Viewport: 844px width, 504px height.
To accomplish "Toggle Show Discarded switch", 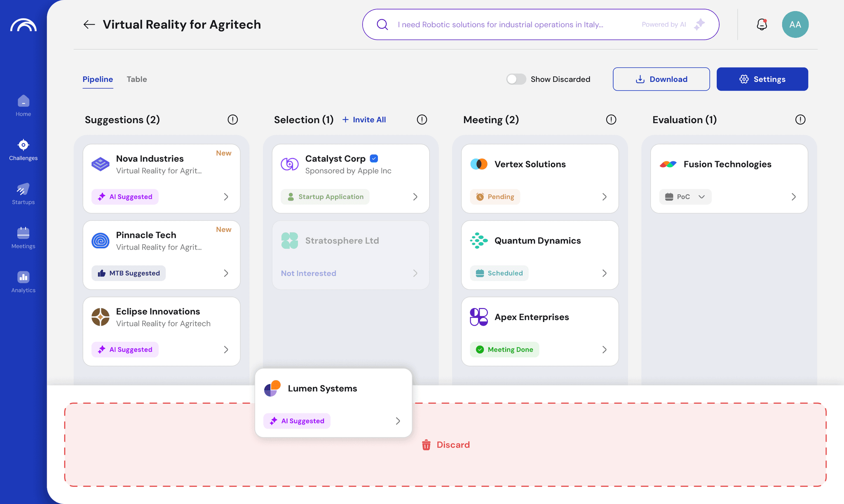I will coord(516,79).
